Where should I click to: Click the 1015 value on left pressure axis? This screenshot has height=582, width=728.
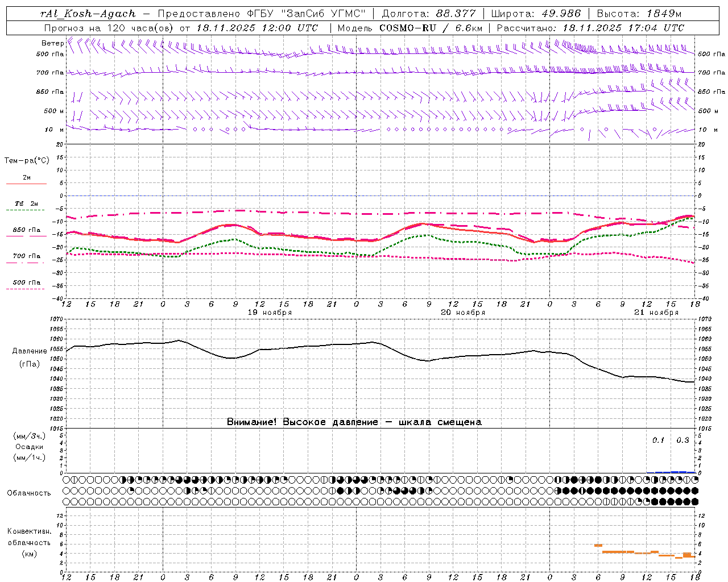57,429
